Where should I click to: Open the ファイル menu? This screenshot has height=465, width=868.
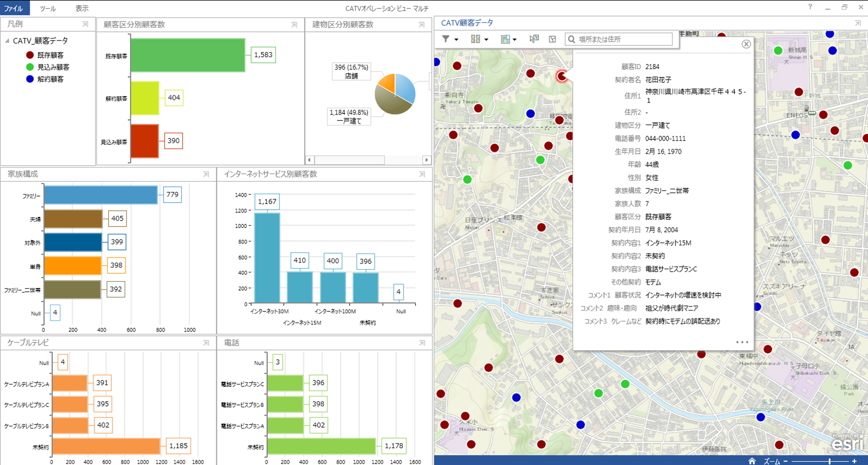(x=13, y=8)
